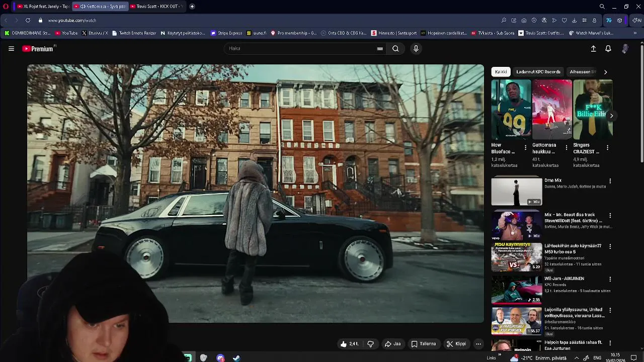Open the YouTube bookmark

point(66,33)
